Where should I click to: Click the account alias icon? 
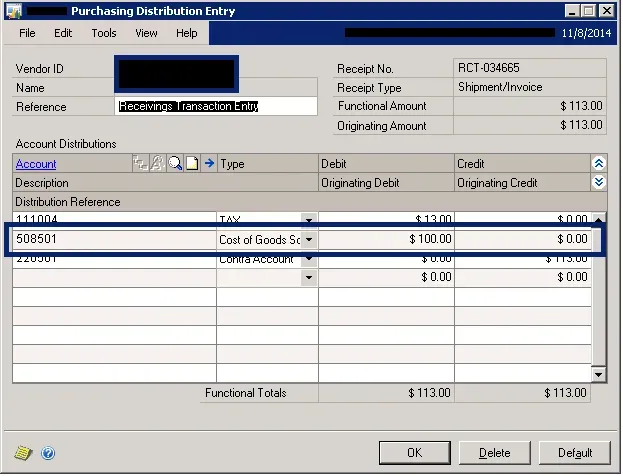158,164
